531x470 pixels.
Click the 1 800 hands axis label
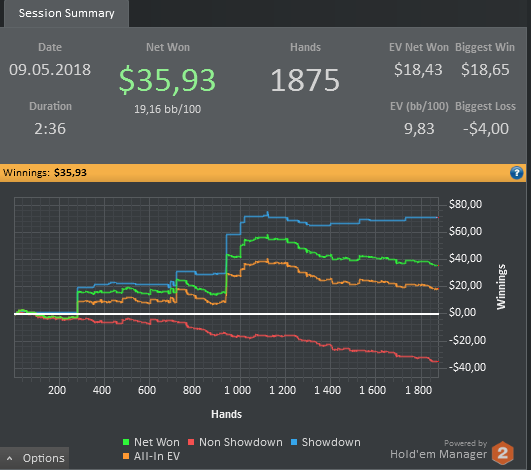coord(418,390)
